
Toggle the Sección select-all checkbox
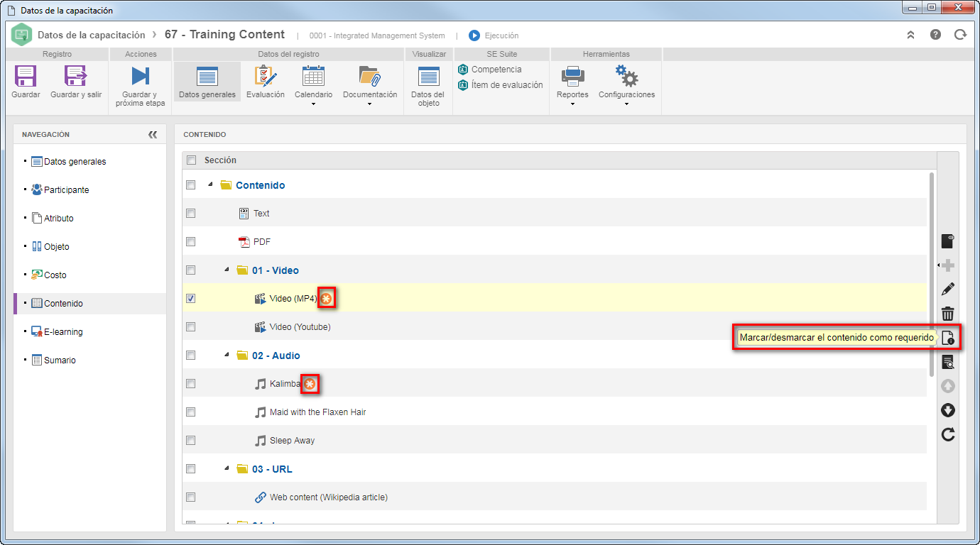191,160
